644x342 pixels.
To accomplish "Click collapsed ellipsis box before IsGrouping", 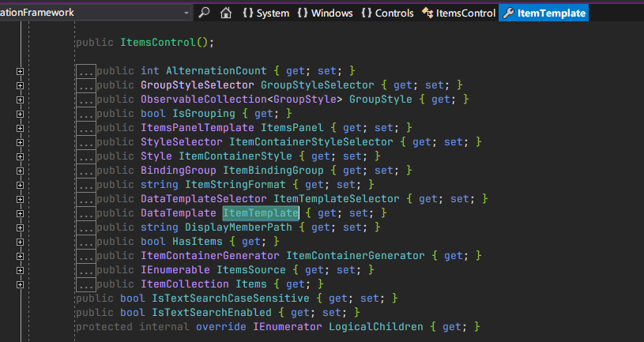I will click(x=86, y=114).
